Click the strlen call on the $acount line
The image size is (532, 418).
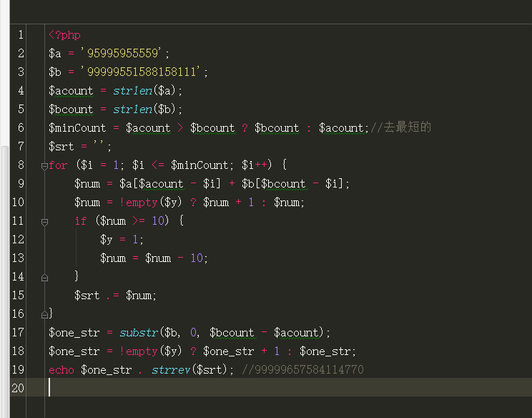(x=132, y=91)
